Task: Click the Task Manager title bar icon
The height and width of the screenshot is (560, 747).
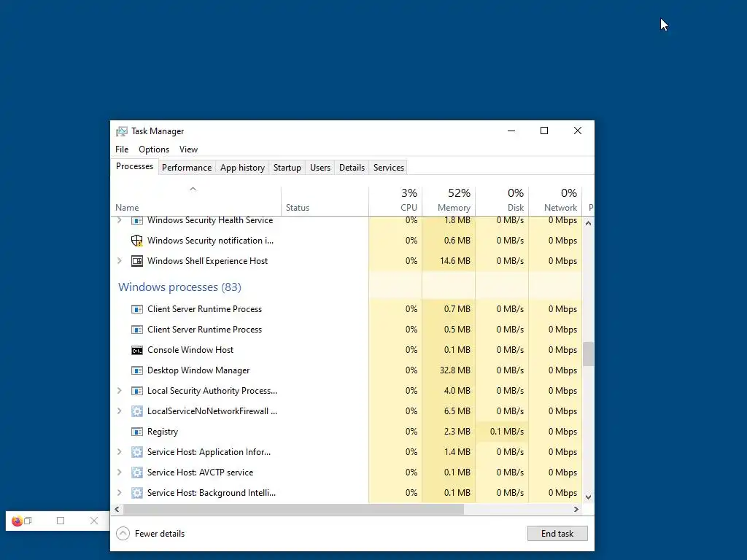Action: (122, 131)
